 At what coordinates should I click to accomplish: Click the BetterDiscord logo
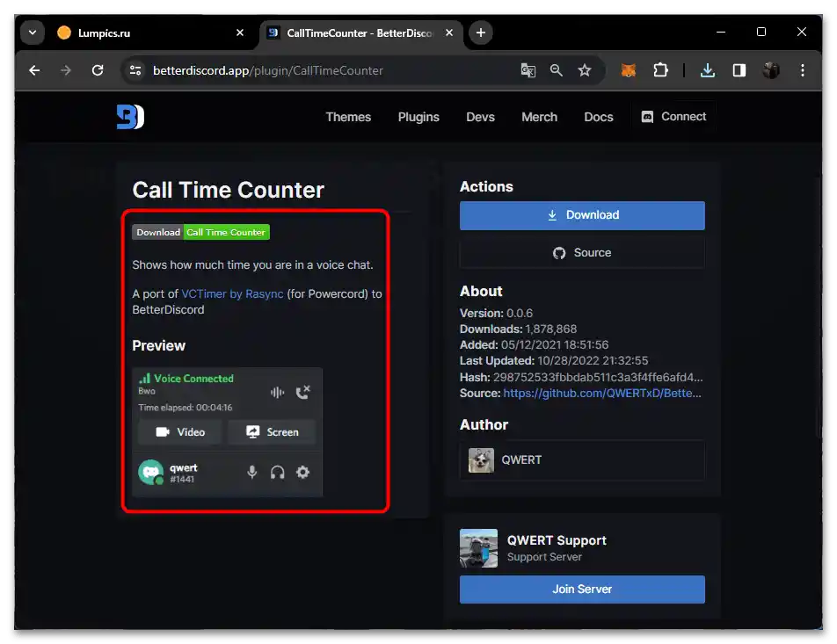[x=130, y=117]
